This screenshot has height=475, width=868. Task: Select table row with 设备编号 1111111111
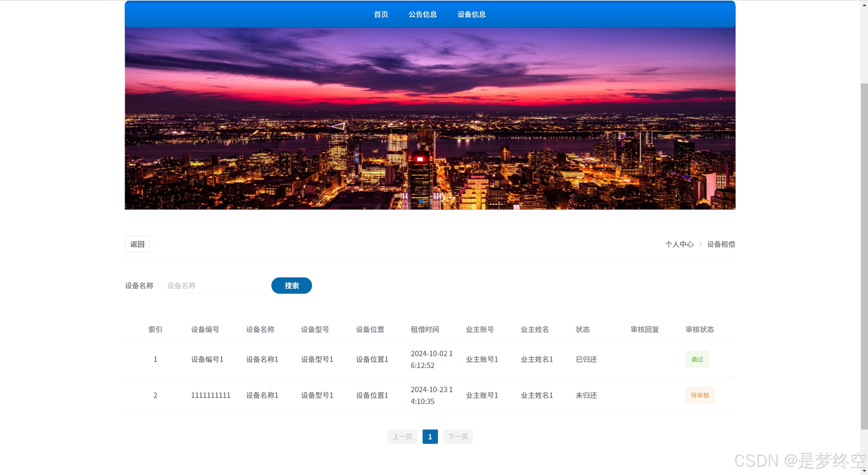tap(211, 395)
